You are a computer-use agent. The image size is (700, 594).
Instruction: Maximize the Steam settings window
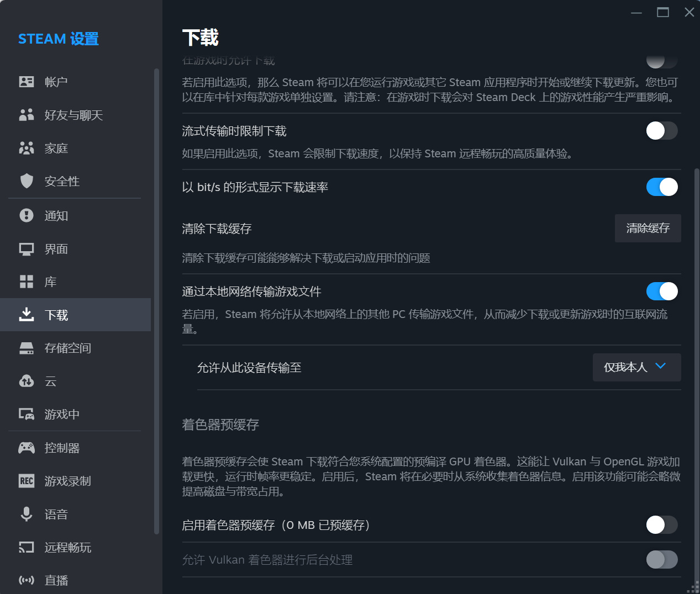[663, 12]
